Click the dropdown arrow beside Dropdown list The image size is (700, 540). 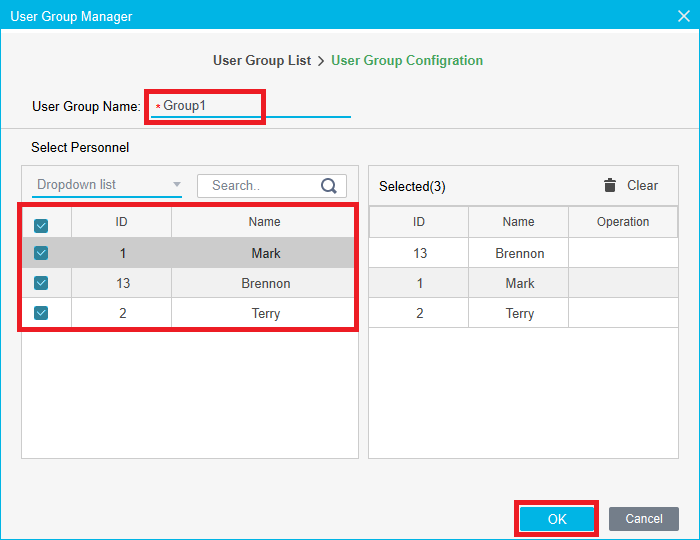[177, 185]
